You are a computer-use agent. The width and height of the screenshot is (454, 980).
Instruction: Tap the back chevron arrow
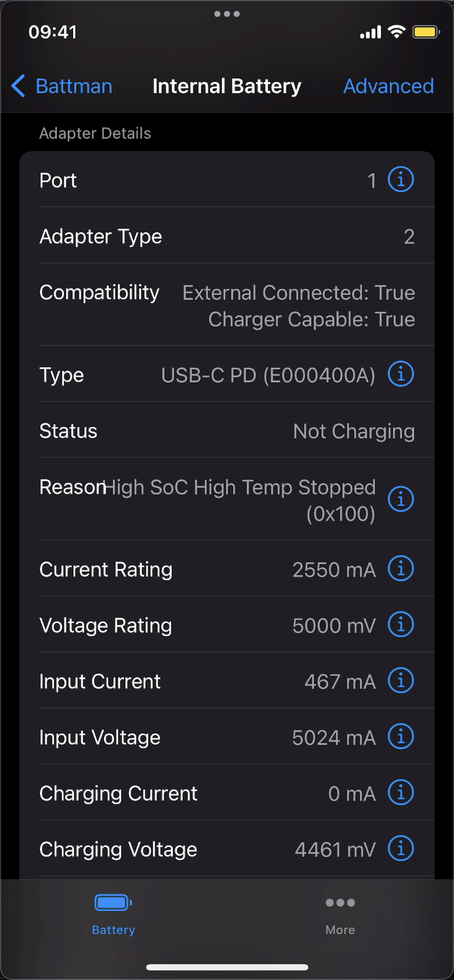coord(18,86)
